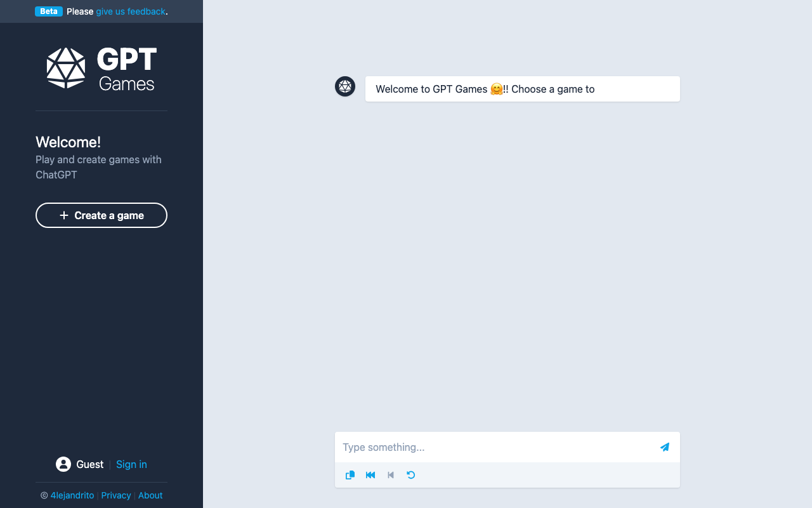Click the copy conversation icon
The width and height of the screenshot is (812, 508).
point(350,475)
